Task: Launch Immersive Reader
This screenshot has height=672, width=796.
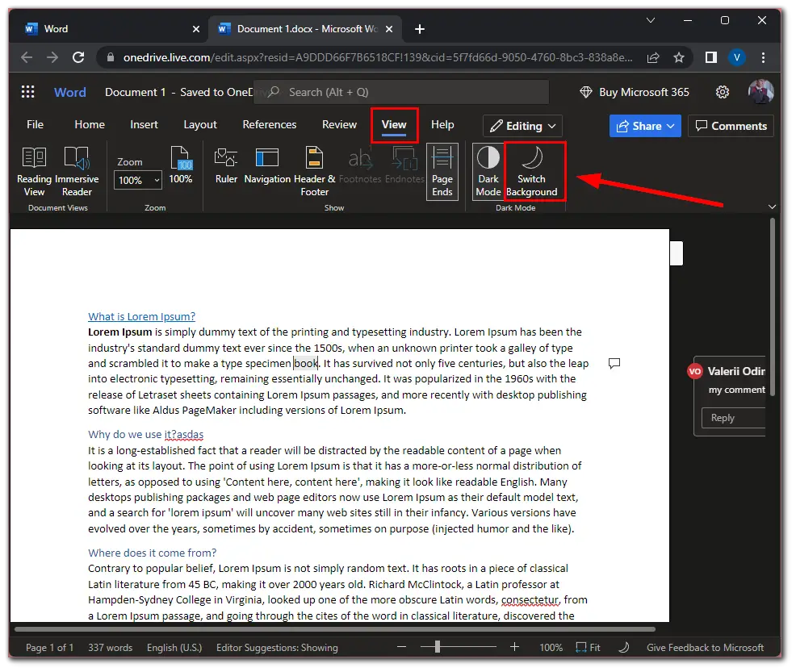Action: 77,171
